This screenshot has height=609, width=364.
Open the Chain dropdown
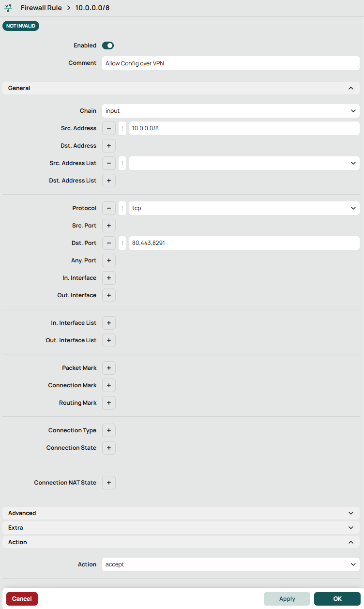[230, 111]
